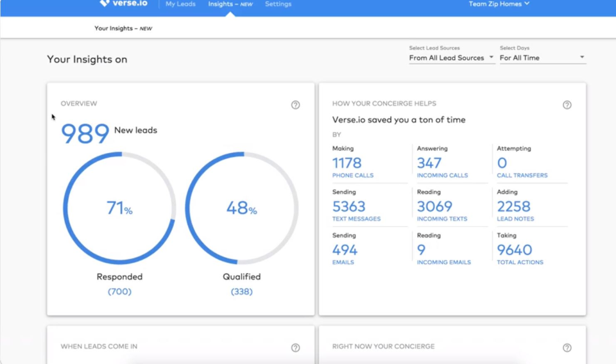Open help icon in Overview card
The height and width of the screenshot is (364, 616).
click(295, 104)
